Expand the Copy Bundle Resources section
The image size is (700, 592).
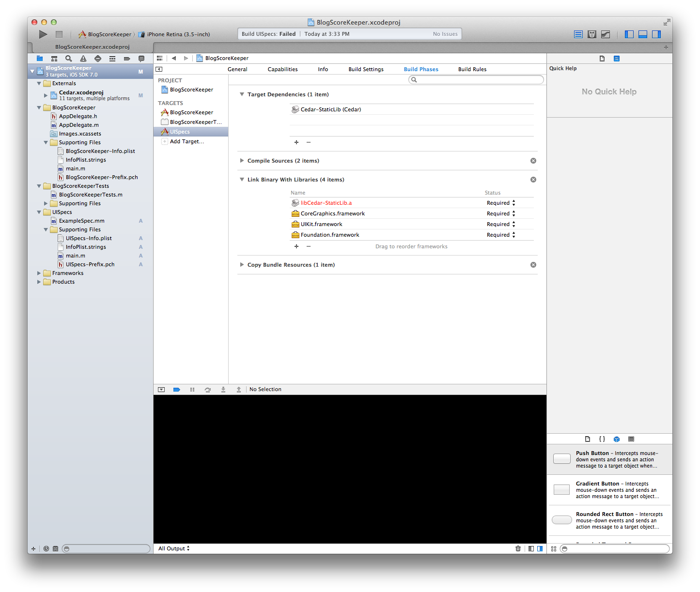coord(242,265)
